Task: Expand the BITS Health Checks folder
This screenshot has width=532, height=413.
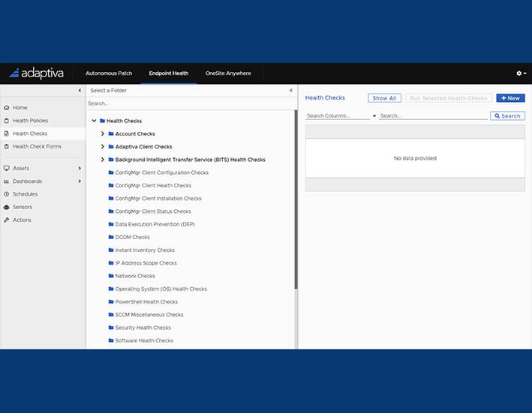Action: (103, 159)
